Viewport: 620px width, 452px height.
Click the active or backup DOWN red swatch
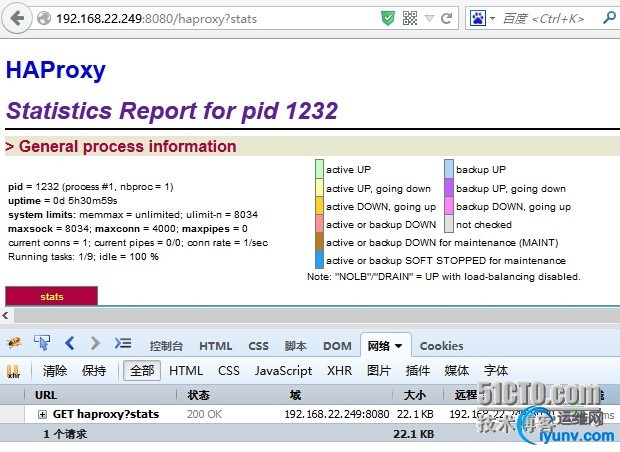pyautogui.click(x=319, y=224)
